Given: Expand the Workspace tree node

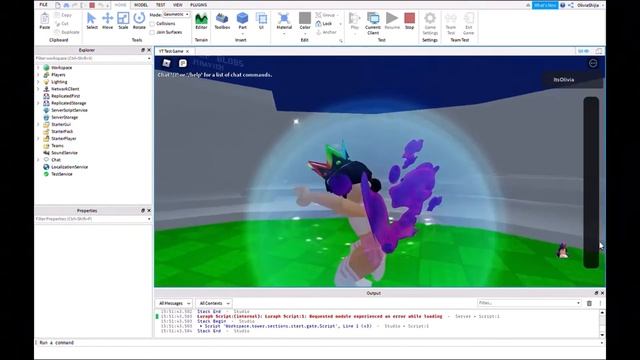Looking at the screenshot, I should (38, 68).
